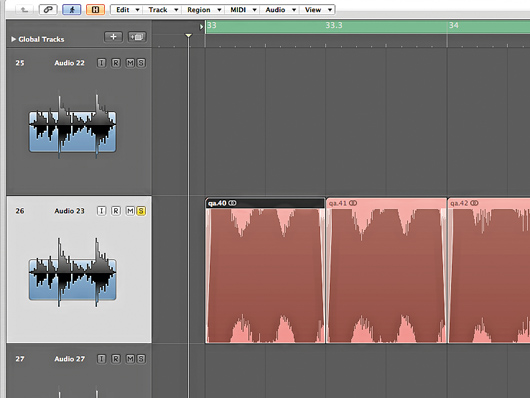Solo the Audio 27 track
Viewport: 530px width, 398px height.
point(141,359)
